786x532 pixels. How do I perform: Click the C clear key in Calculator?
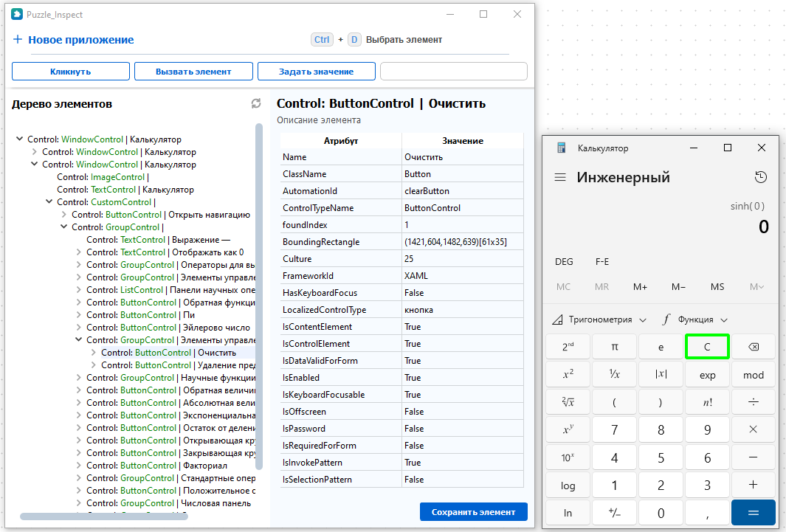707,347
